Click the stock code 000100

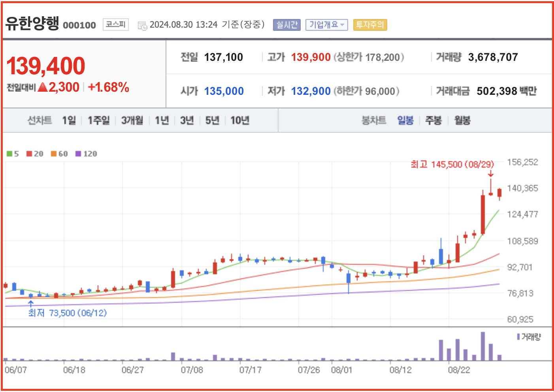pyautogui.click(x=79, y=25)
